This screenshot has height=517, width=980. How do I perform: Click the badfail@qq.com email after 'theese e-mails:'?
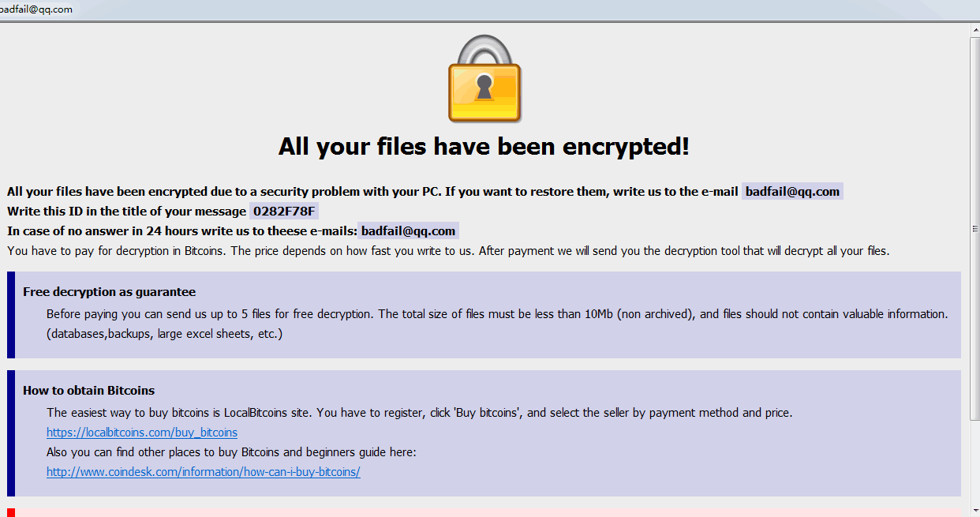coord(409,231)
